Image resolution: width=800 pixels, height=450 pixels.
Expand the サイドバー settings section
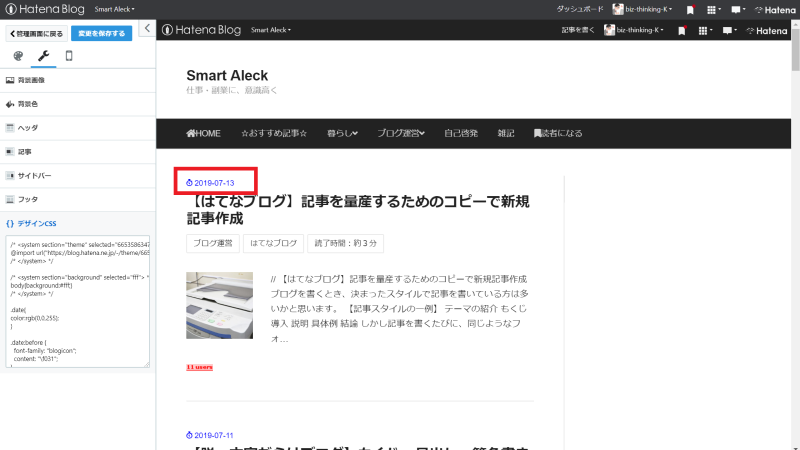pyautogui.click(x=78, y=176)
